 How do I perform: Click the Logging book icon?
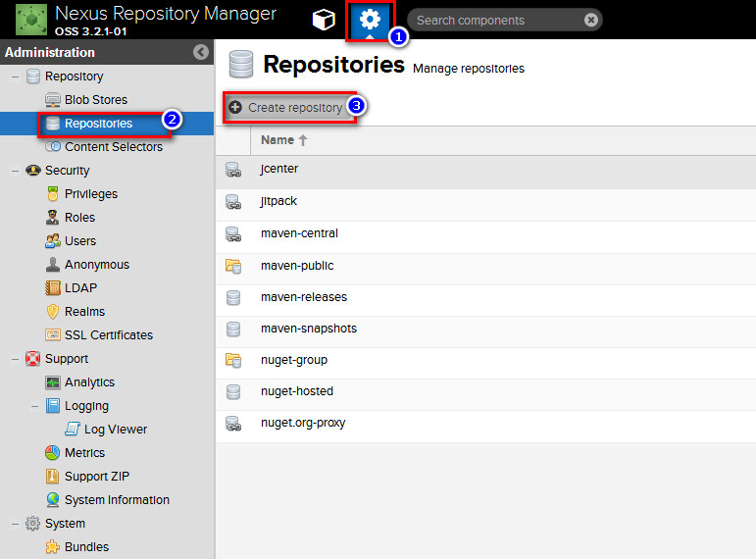point(53,406)
